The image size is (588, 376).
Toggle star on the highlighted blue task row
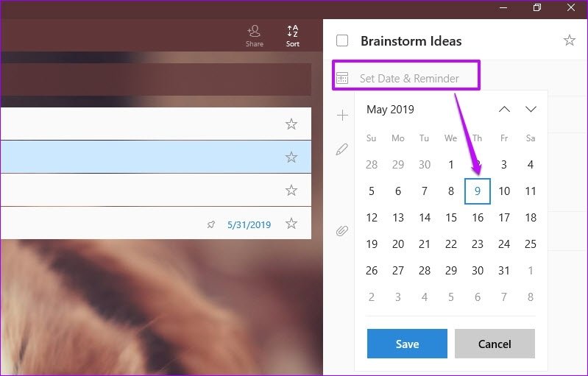[x=291, y=157]
